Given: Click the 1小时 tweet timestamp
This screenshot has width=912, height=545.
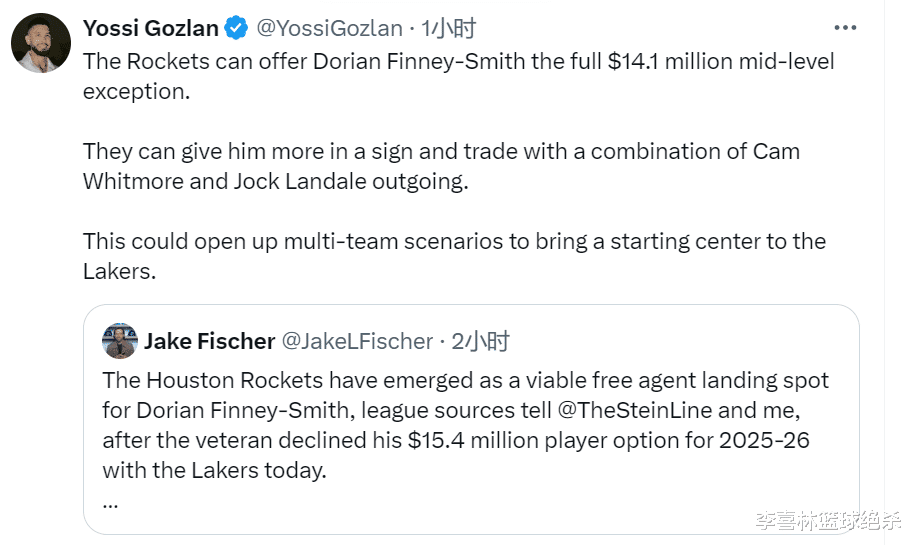Looking at the screenshot, I should pyautogui.click(x=448, y=28).
